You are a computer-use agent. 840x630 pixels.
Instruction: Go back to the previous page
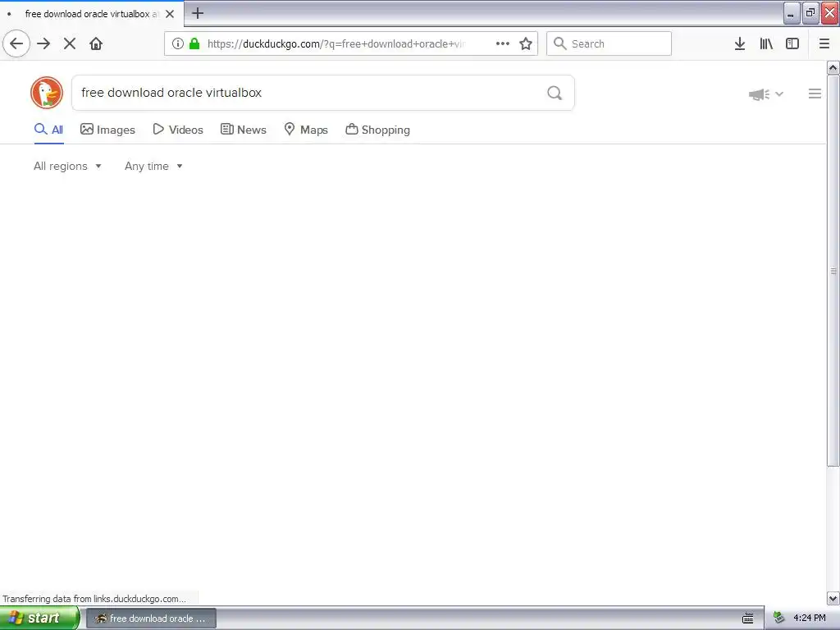click(x=16, y=43)
